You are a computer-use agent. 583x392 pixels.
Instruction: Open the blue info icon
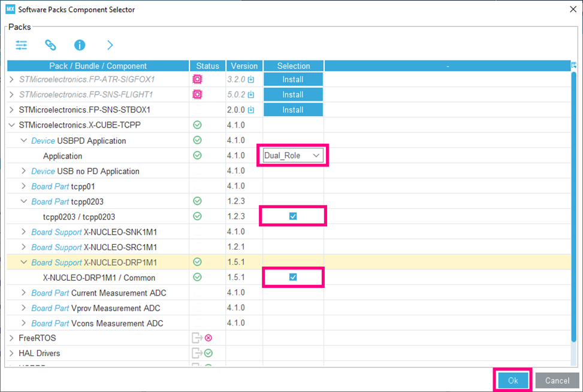pyautogui.click(x=80, y=45)
